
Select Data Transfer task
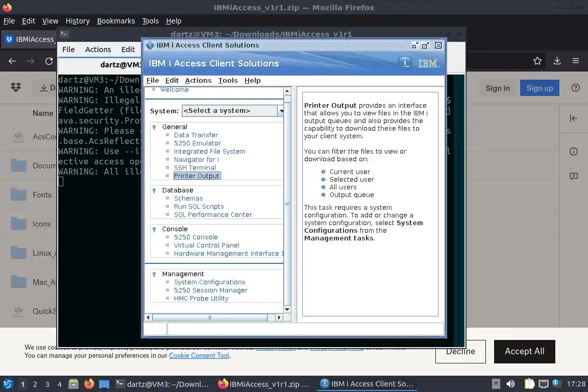pyautogui.click(x=196, y=135)
